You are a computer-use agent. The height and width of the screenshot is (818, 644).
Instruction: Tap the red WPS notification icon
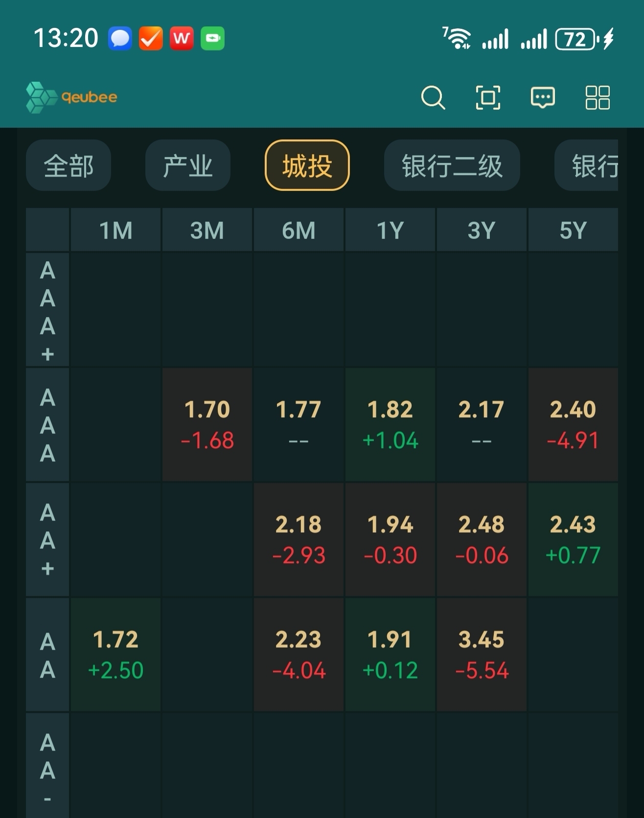click(182, 38)
